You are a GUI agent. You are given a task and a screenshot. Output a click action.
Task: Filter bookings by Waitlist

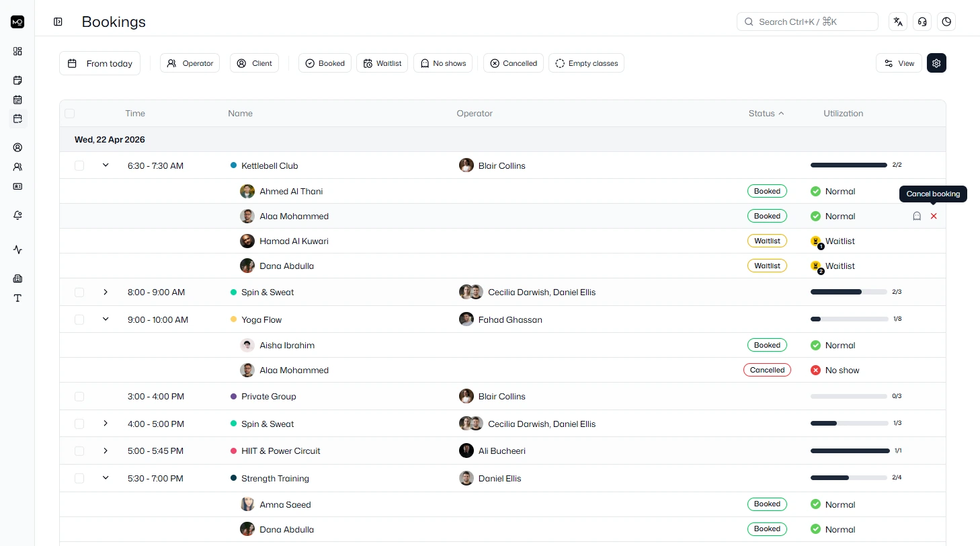(382, 63)
